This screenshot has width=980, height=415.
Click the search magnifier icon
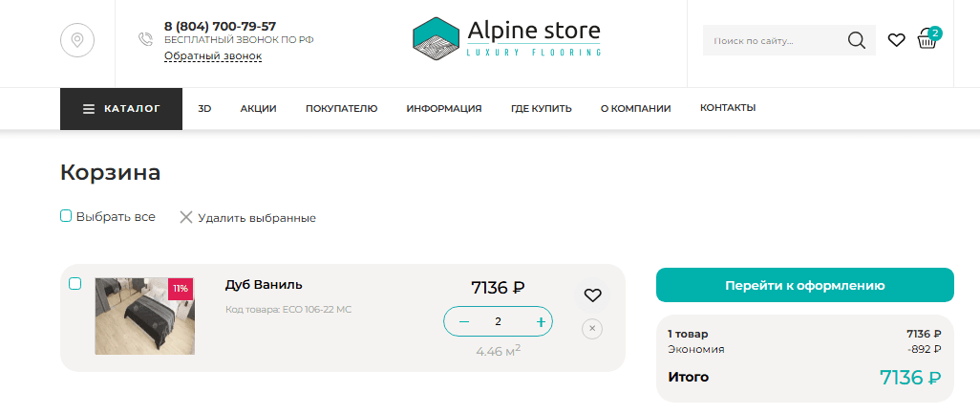[856, 40]
